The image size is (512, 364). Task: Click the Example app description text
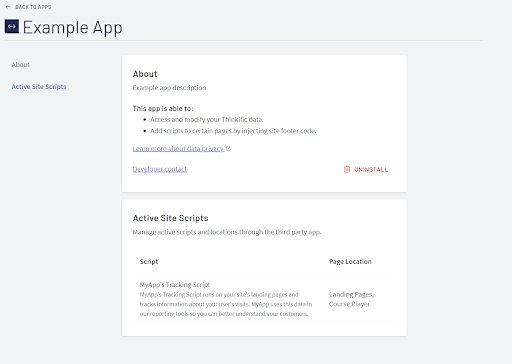pos(169,88)
